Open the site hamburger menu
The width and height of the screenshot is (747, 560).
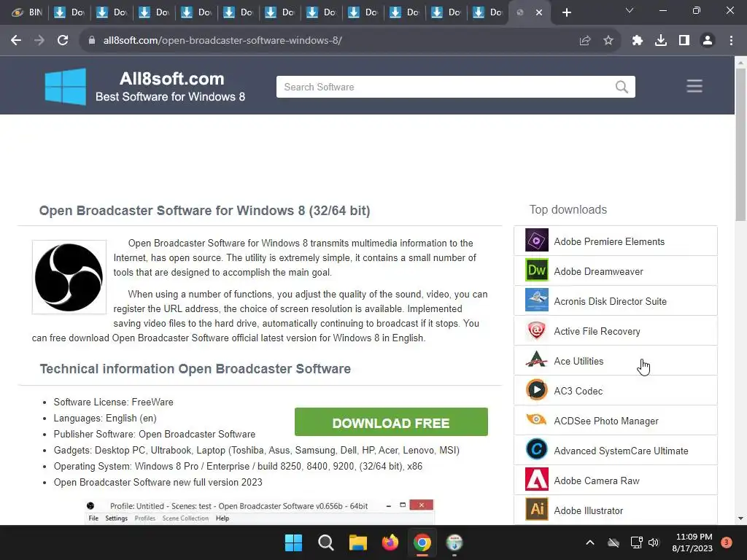(694, 86)
